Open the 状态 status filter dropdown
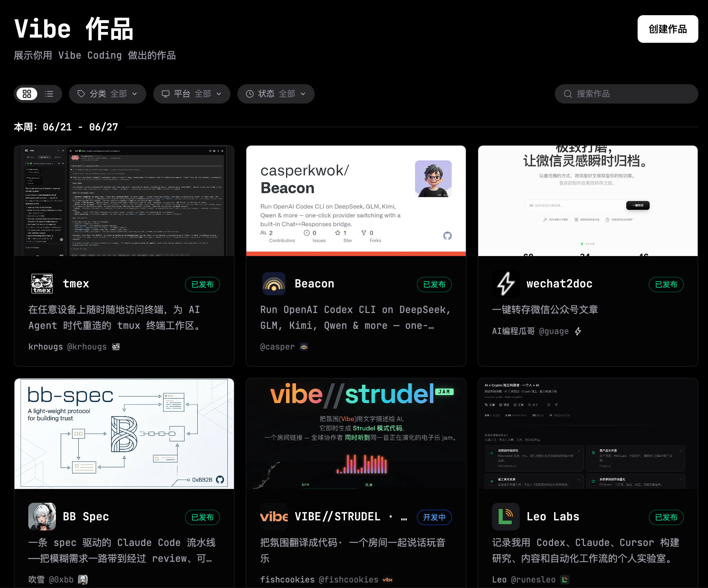The width and height of the screenshot is (708, 588). pos(276,94)
